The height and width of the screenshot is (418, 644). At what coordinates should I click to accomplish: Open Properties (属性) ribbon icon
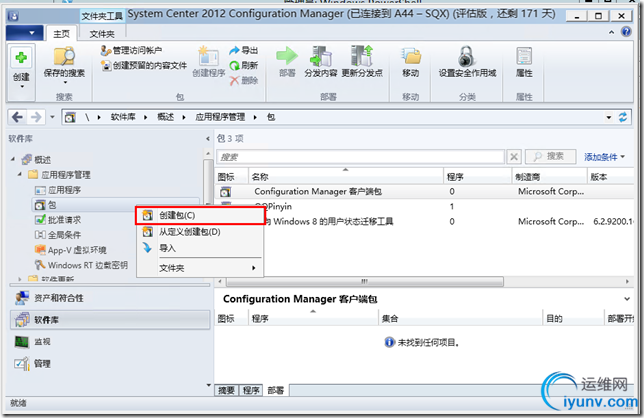pos(524,56)
